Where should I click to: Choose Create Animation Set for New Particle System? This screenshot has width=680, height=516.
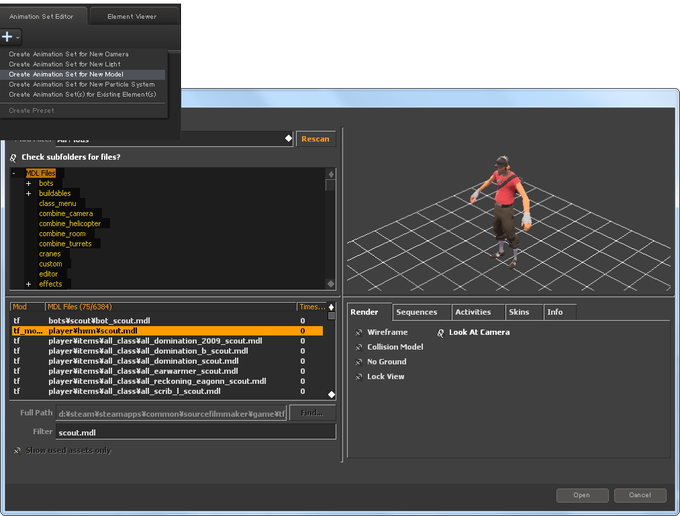point(82,84)
